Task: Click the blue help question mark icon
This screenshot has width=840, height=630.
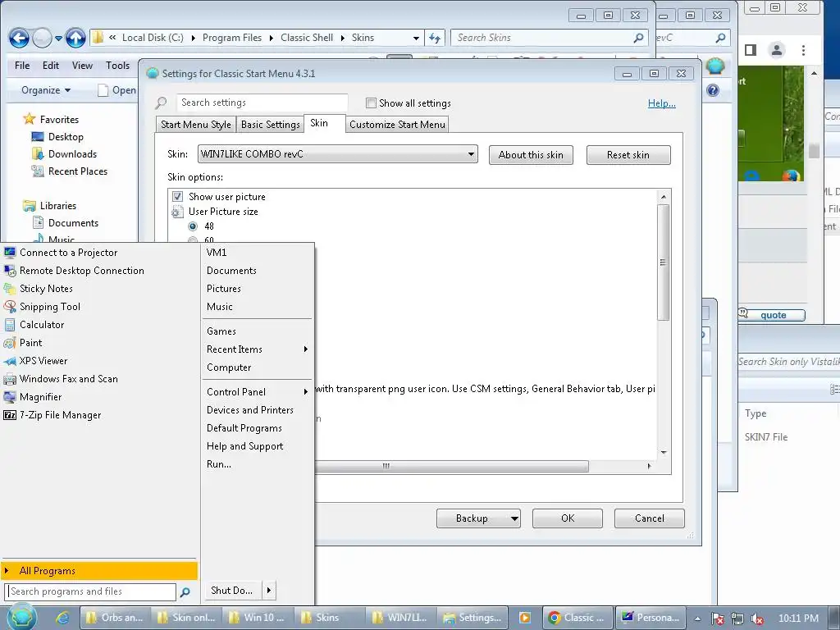Action: pyautogui.click(x=713, y=90)
